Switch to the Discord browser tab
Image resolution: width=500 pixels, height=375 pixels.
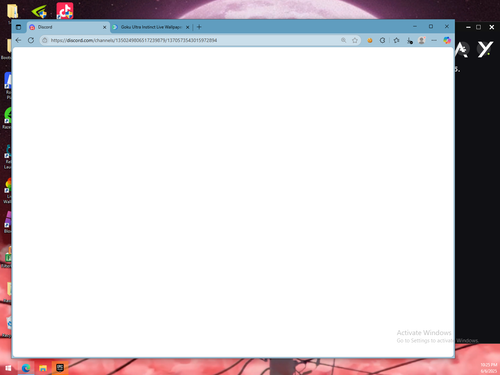[68, 27]
